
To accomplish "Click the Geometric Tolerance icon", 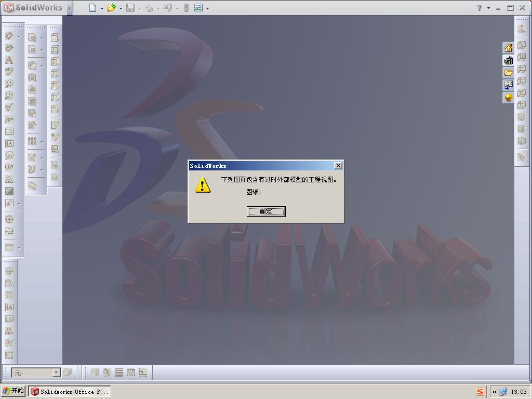I will [9, 131].
